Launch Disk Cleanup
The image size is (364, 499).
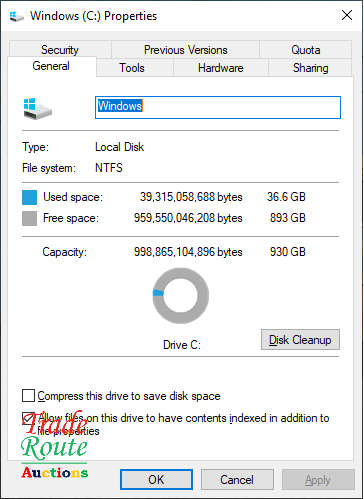pos(300,340)
